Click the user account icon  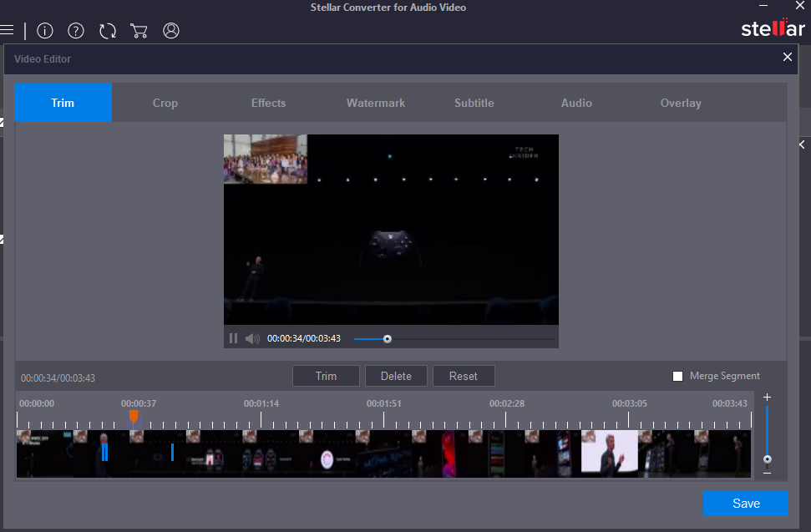pos(171,31)
